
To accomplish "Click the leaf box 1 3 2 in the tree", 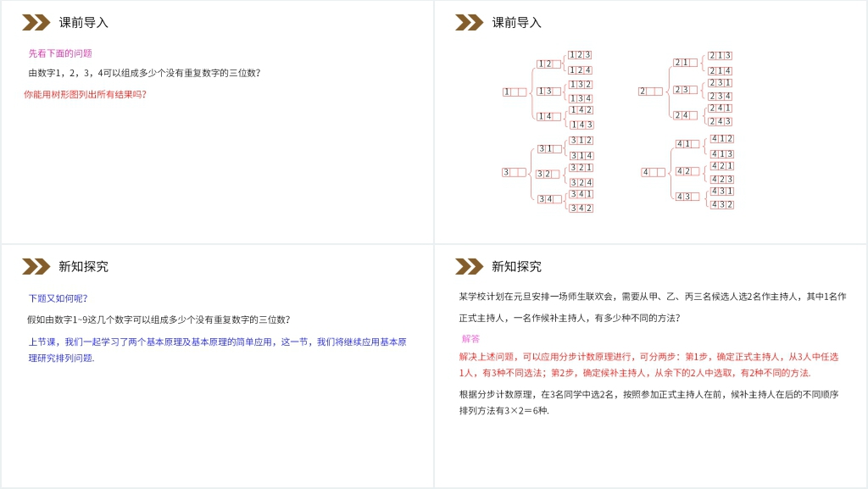I will [581, 86].
